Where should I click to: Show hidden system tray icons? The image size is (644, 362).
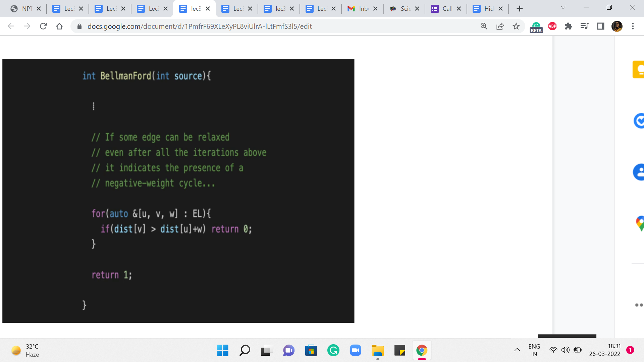pos(517,350)
